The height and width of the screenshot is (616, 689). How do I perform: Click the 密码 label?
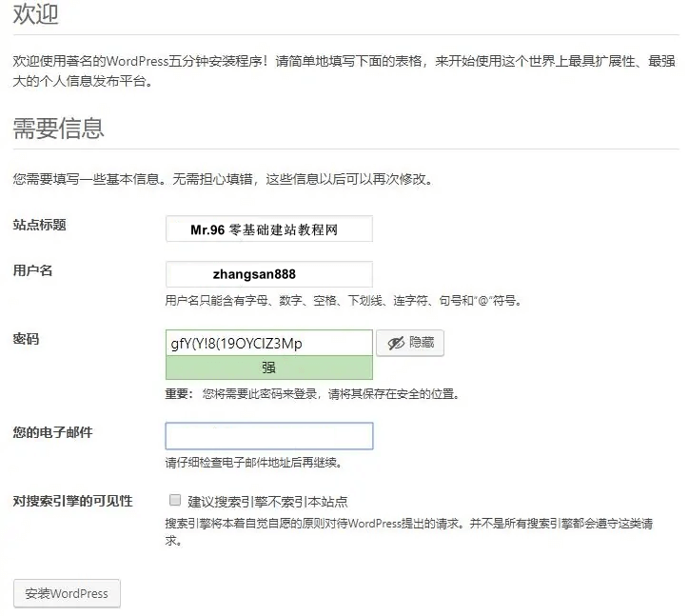[27, 339]
